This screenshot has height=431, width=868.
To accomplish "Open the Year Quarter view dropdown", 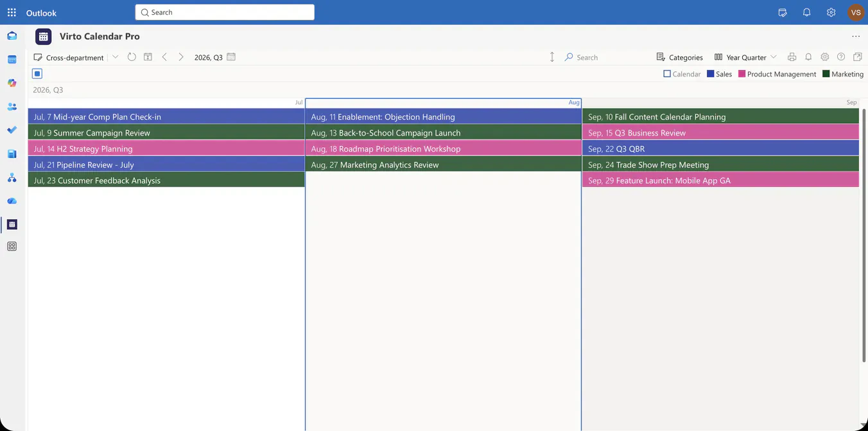I will pyautogui.click(x=745, y=57).
